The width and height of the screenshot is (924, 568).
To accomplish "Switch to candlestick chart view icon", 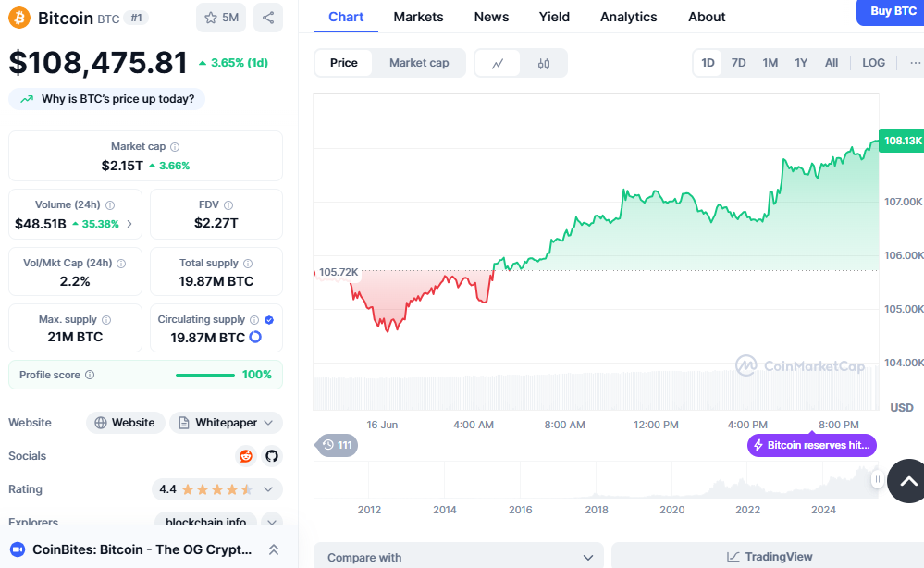I will (x=543, y=63).
